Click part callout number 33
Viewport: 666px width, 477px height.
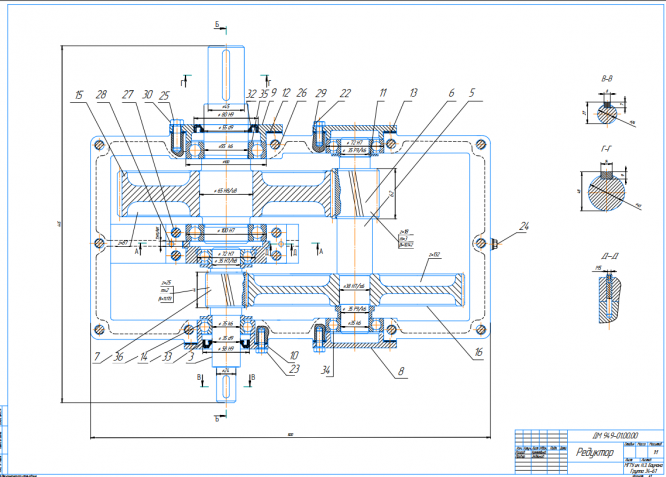click(168, 357)
